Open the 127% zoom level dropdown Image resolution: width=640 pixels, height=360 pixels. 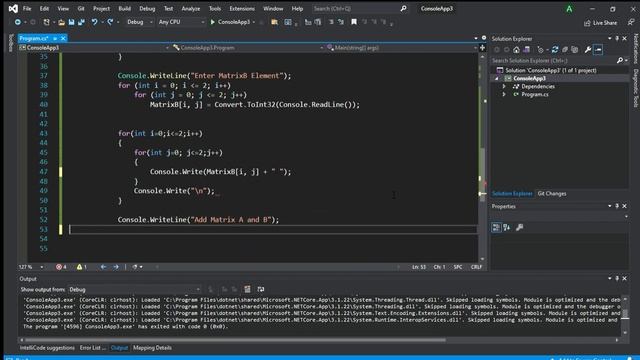click(x=31, y=267)
